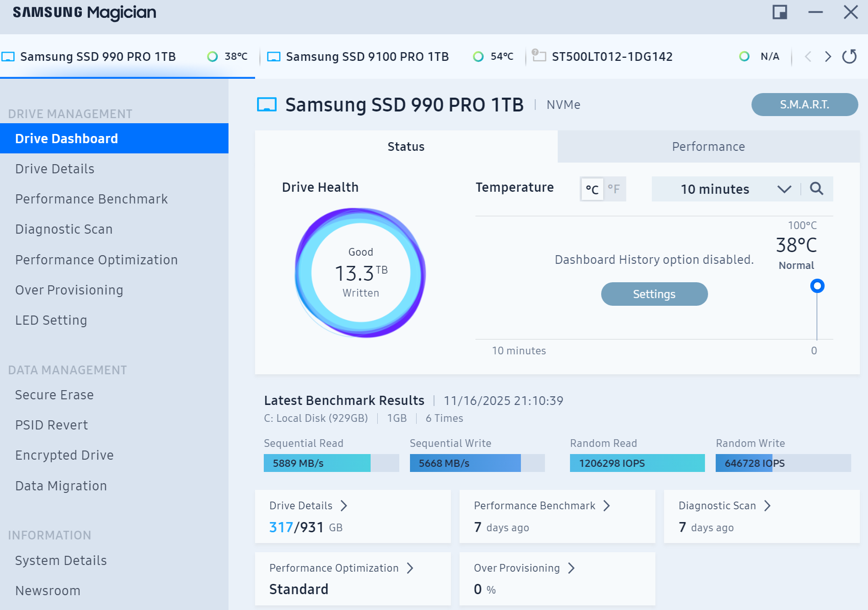Click the 38°C Normal temperature reading

pos(796,253)
